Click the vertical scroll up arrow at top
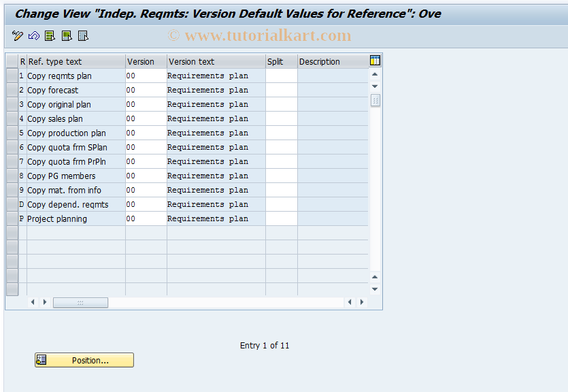Image resolution: width=568 pixels, height=392 pixels. click(x=375, y=74)
